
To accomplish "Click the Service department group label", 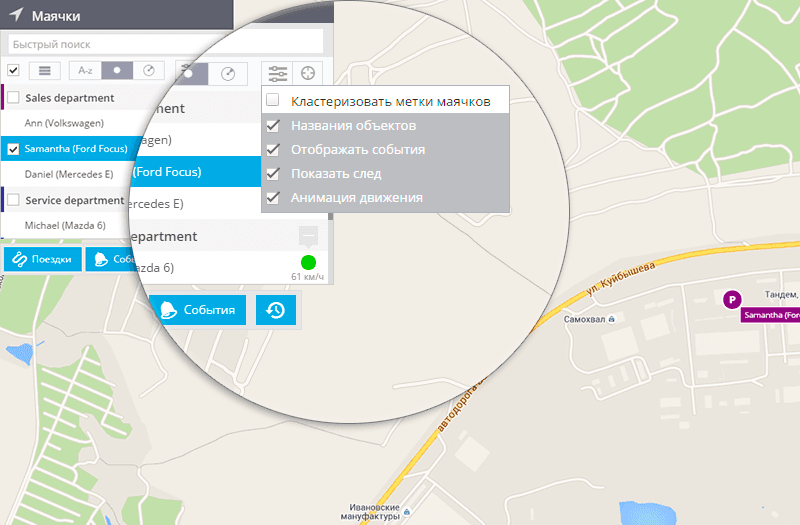I will click(x=74, y=200).
